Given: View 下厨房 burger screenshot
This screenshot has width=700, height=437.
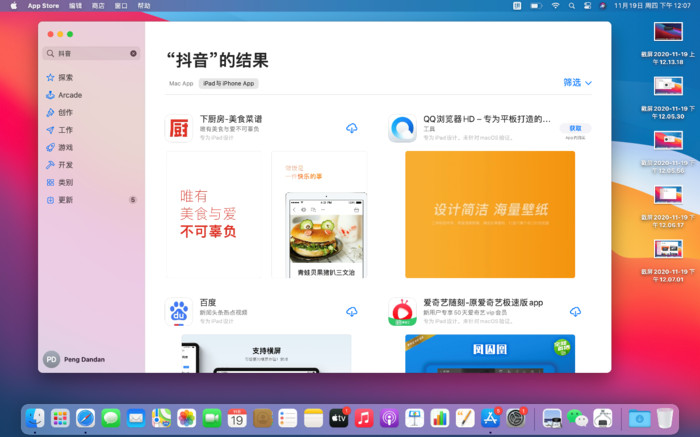Looking at the screenshot, I should 319,214.
